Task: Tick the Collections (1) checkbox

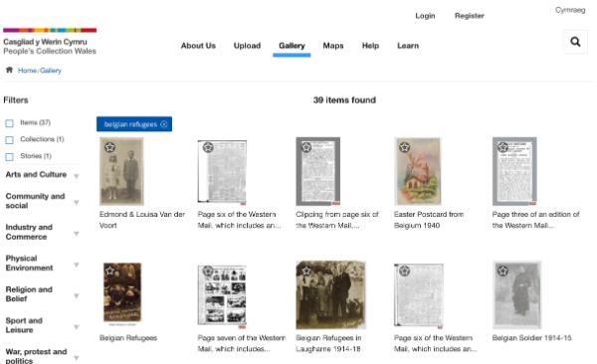Action: 10,140
